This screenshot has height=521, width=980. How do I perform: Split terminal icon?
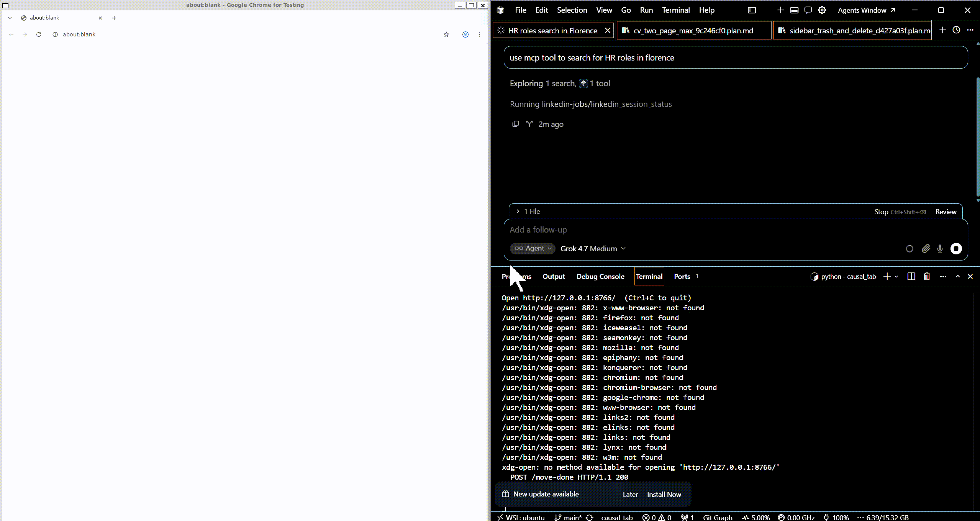pos(911,276)
